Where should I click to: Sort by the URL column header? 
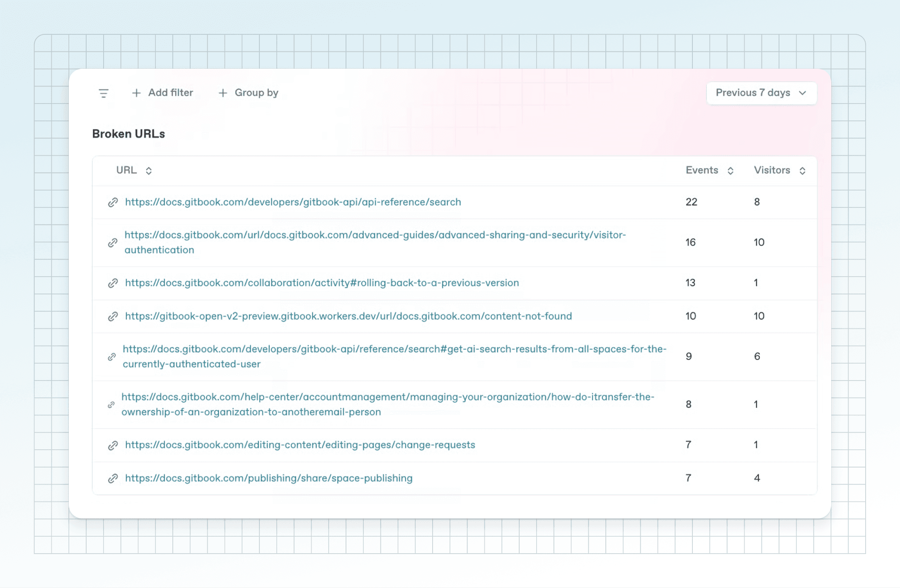click(134, 170)
